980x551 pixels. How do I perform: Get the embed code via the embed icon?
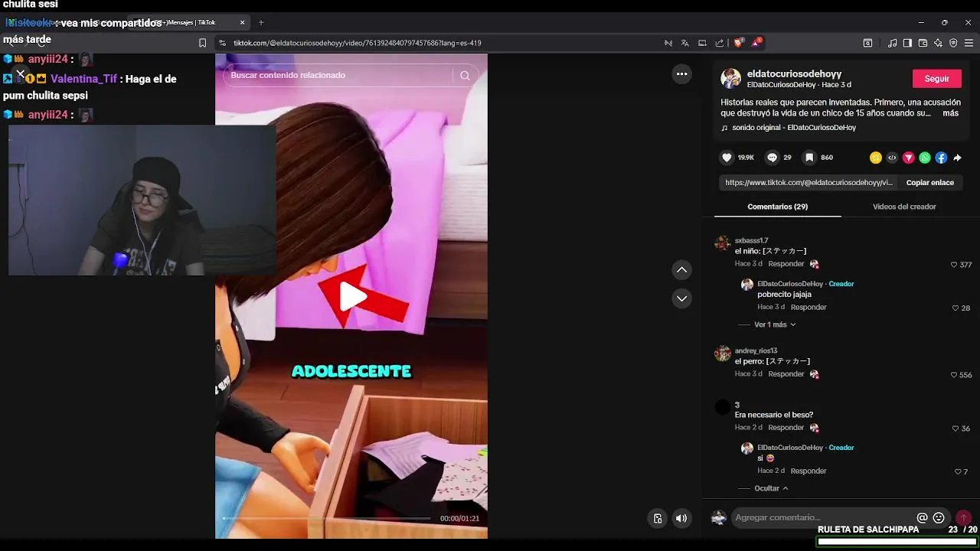point(892,158)
